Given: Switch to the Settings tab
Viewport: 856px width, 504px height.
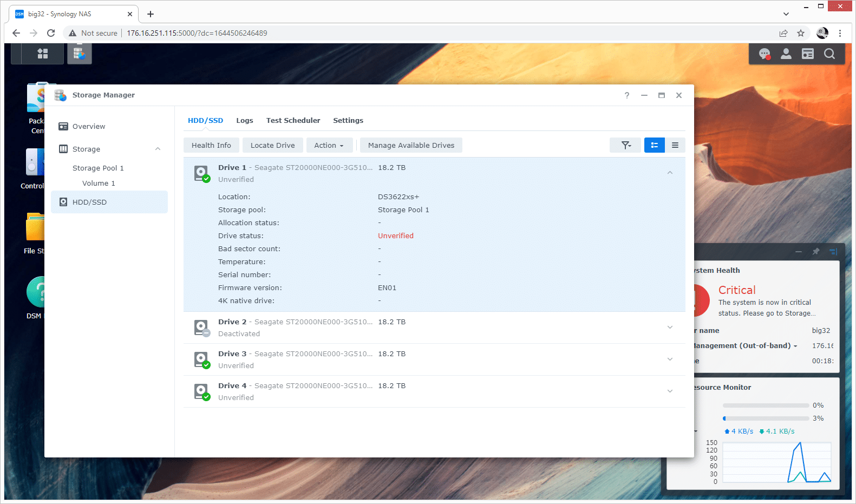Looking at the screenshot, I should click(348, 120).
